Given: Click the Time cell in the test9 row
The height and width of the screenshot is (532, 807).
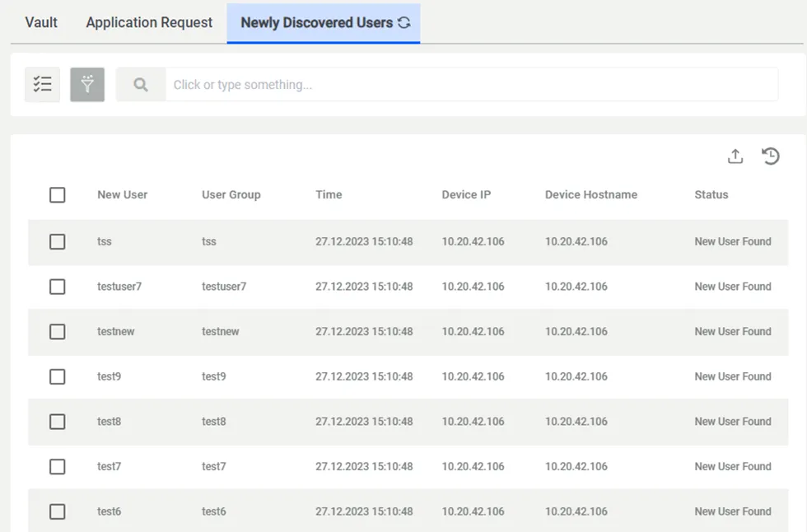Looking at the screenshot, I should (364, 376).
